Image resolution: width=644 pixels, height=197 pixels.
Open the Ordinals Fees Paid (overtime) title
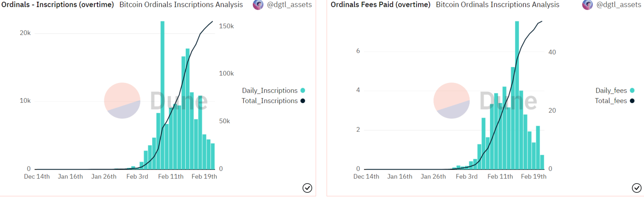click(x=380, y=5)
